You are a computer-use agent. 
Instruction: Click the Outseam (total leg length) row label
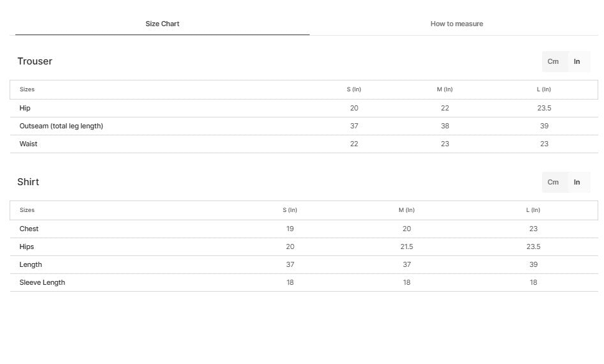[61, 126]
